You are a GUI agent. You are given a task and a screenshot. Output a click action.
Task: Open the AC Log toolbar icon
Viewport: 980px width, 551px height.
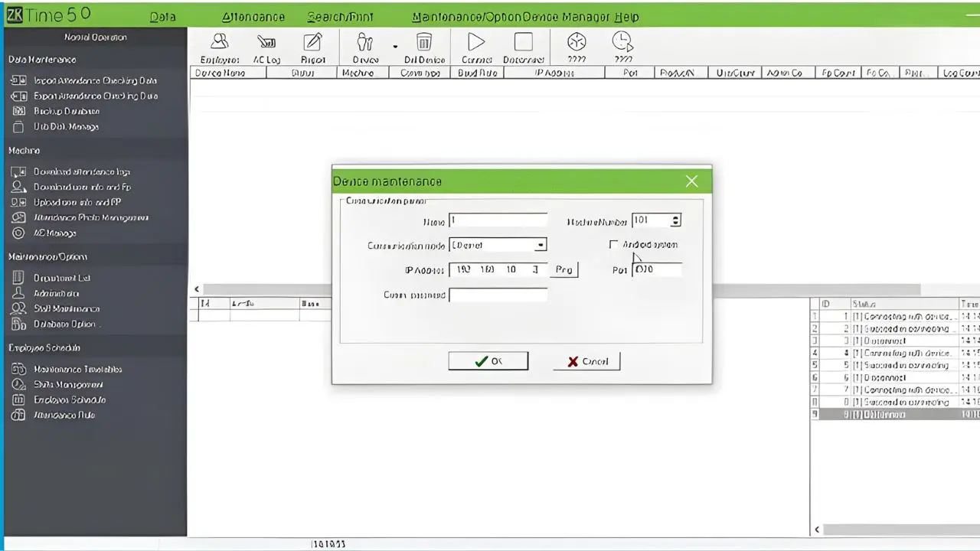266,42
